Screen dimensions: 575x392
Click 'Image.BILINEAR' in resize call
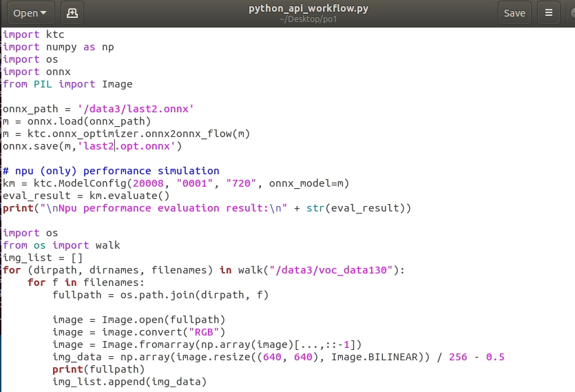(375, 357)
